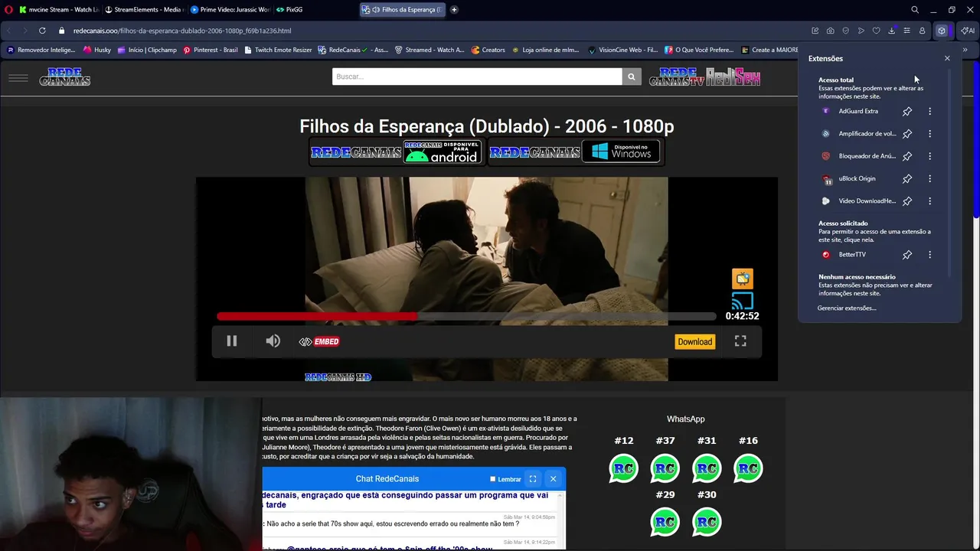The height and width of the screenshot is (551, 980).
Task: Open WhatsApp group #30
Action: tap(707, 523)
